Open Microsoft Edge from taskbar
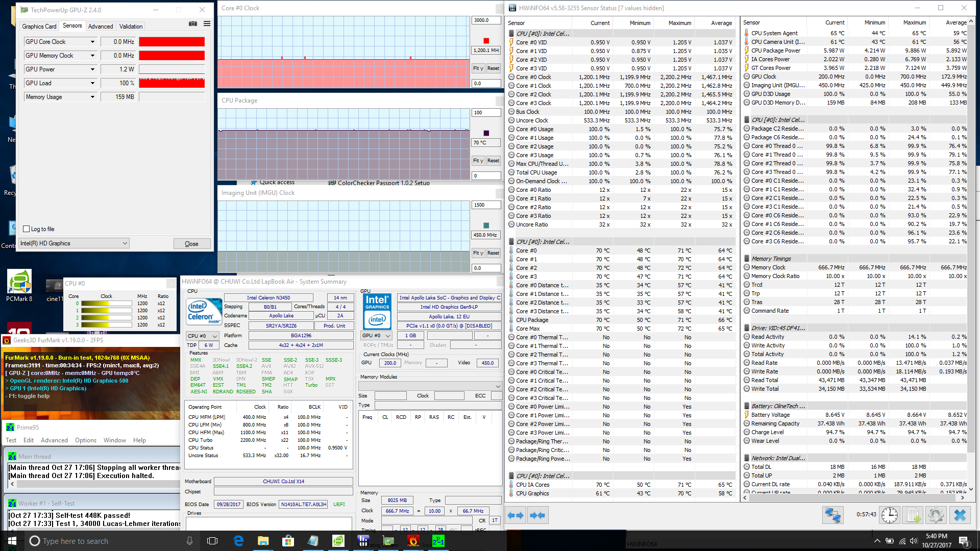Viewport: 980px width, 551px height. [x=238, y=541]
